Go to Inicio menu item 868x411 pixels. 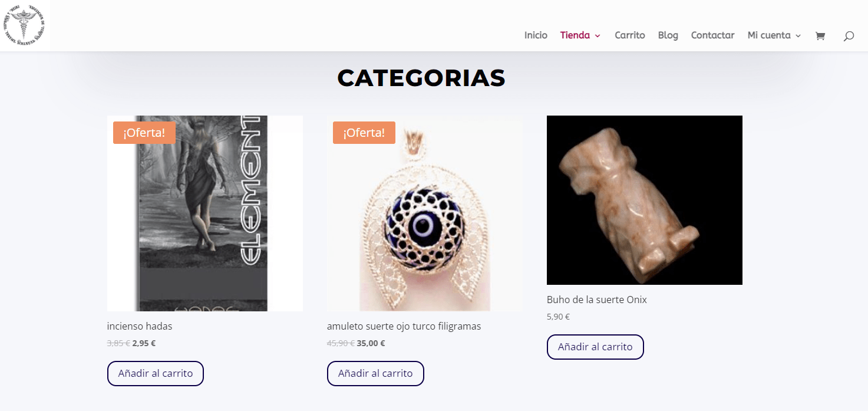(536, 35)
